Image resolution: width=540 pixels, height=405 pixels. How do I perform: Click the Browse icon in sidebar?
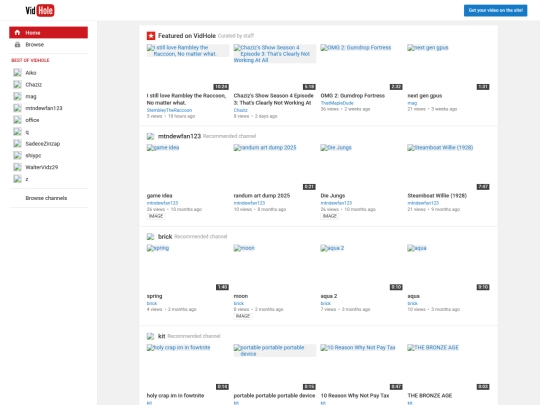click(x=17, y=44)
